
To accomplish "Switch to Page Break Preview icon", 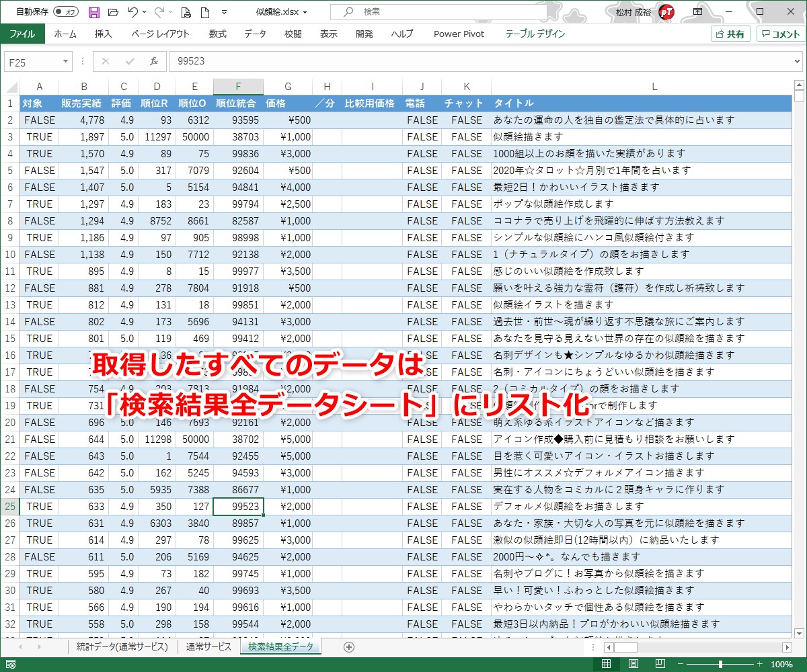I will click(660, 664).
